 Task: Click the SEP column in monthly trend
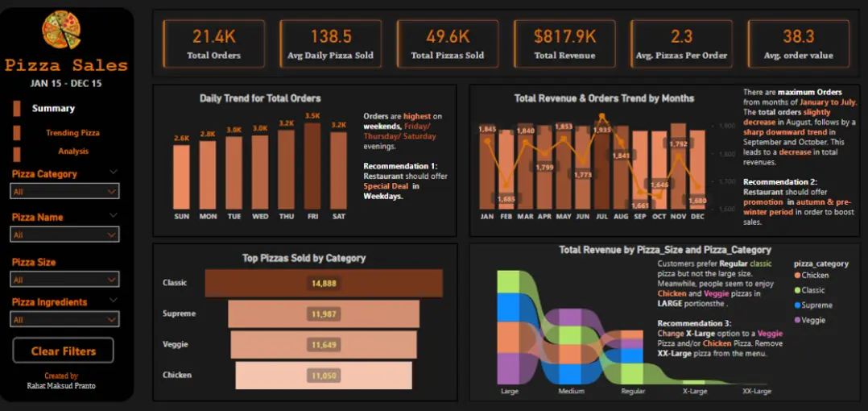pyautogui.click(x=640, y=170)
